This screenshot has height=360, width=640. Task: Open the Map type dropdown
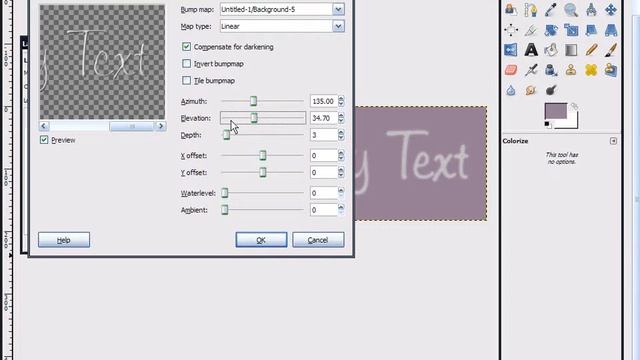pos(338,26)
